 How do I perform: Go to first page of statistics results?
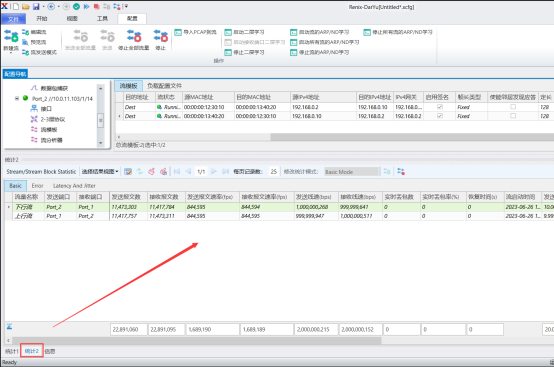pyautogui.click(x=177, y=172)
